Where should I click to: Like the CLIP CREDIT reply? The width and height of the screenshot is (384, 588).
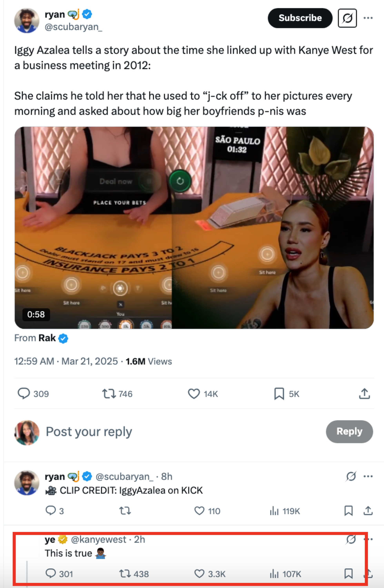(x=199, y=511)
